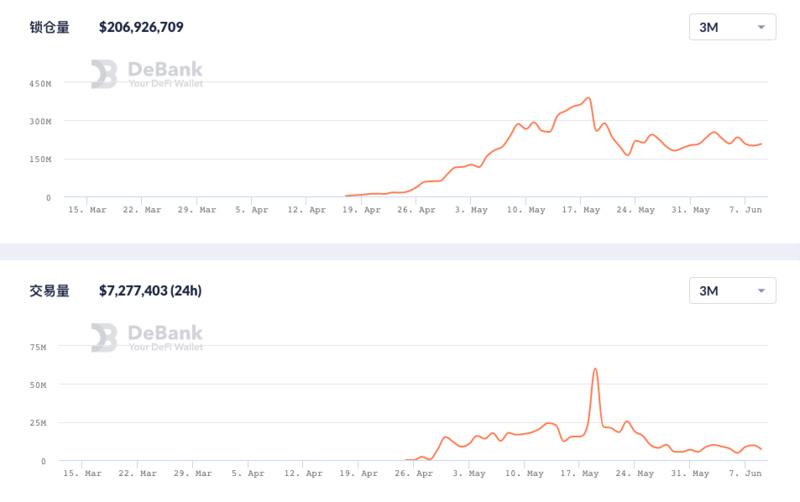Screen dimensions: 800x502
Task: Open the 3M time range dropdown for 锁仓量
Action: coord(732,28)
